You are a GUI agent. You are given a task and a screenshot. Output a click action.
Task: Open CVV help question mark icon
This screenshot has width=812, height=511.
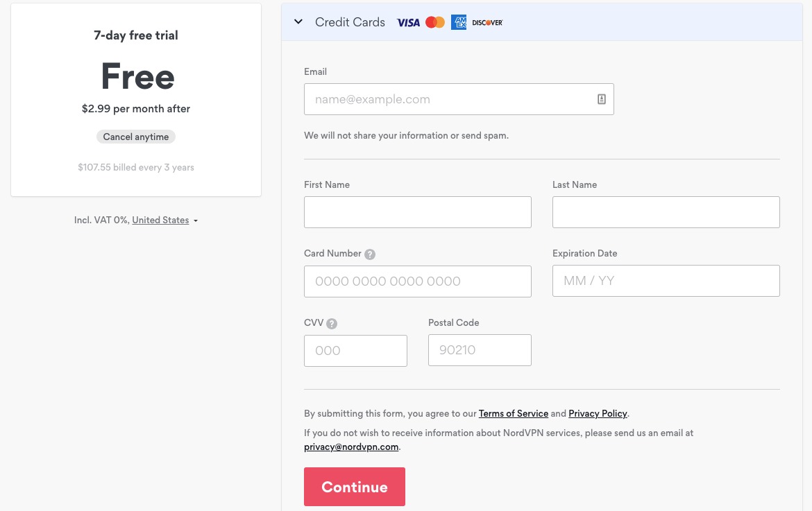coord(332,323)
